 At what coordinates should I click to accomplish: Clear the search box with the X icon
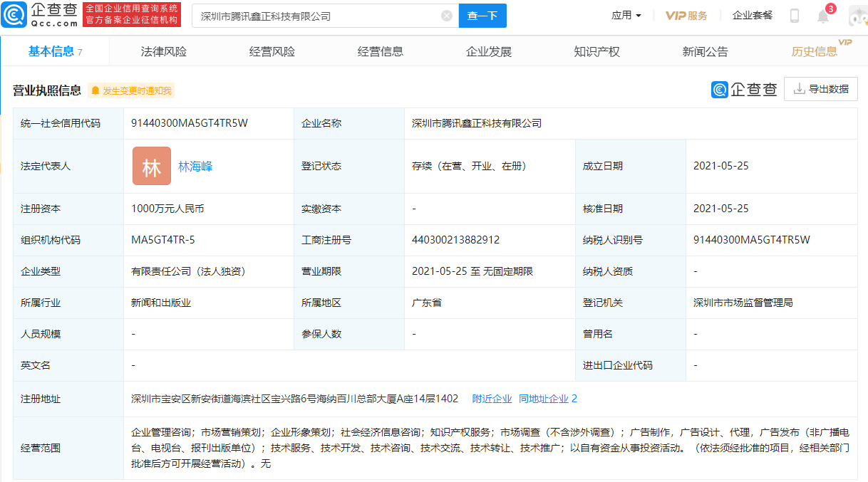pyautogui.click(x=447, y=16)
